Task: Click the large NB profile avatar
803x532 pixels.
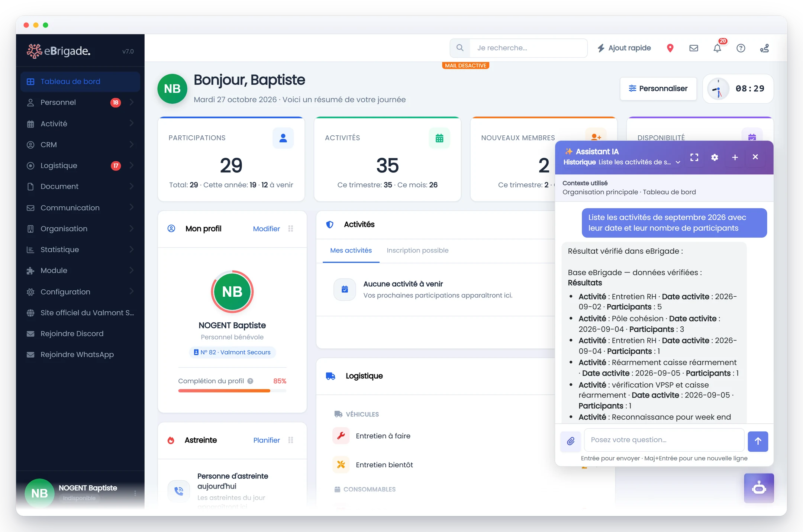Action: coord(232,292)
